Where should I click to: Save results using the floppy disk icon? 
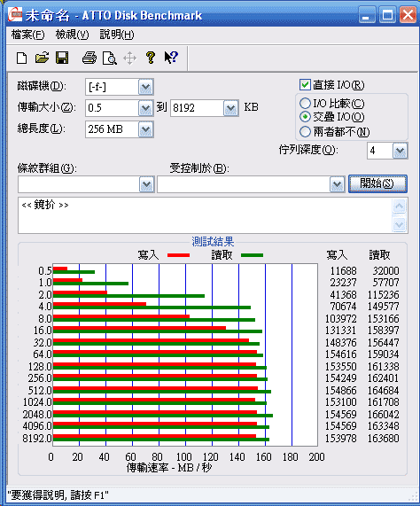[62, 58]
